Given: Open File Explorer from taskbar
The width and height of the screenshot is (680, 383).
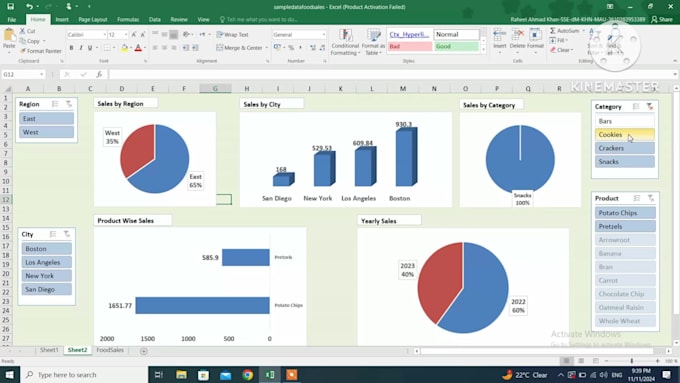Looking at the screenshot, I should tap(181, 375).
